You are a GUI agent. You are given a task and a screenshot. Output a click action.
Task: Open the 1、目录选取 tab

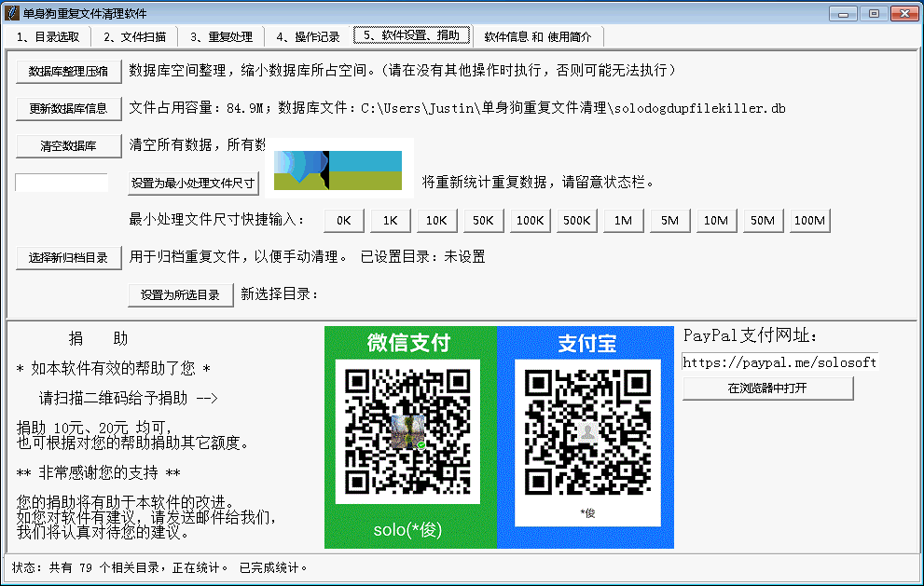point(48,36)
